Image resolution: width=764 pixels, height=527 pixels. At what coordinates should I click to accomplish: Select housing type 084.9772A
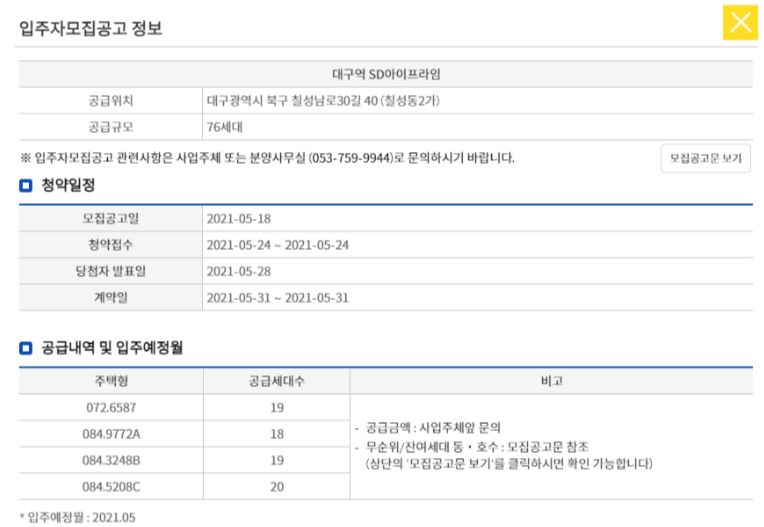click(x=111, y=434)
